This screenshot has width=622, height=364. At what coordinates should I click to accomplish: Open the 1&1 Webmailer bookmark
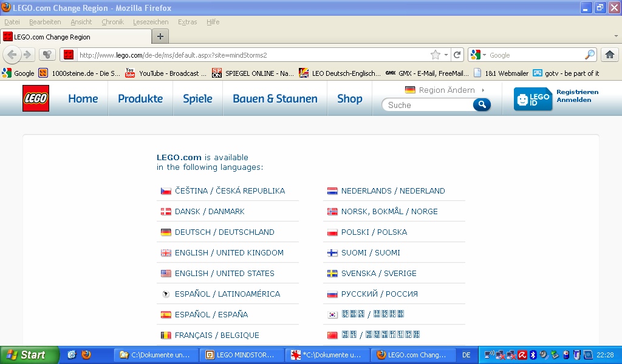point(501,73)
